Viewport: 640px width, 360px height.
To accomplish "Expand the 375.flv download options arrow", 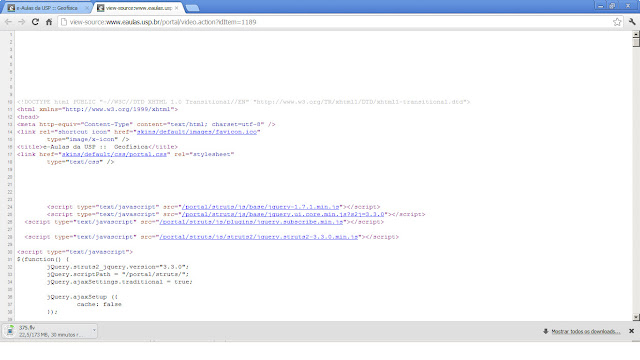I will pyautogui.click(x=94, y=330).
